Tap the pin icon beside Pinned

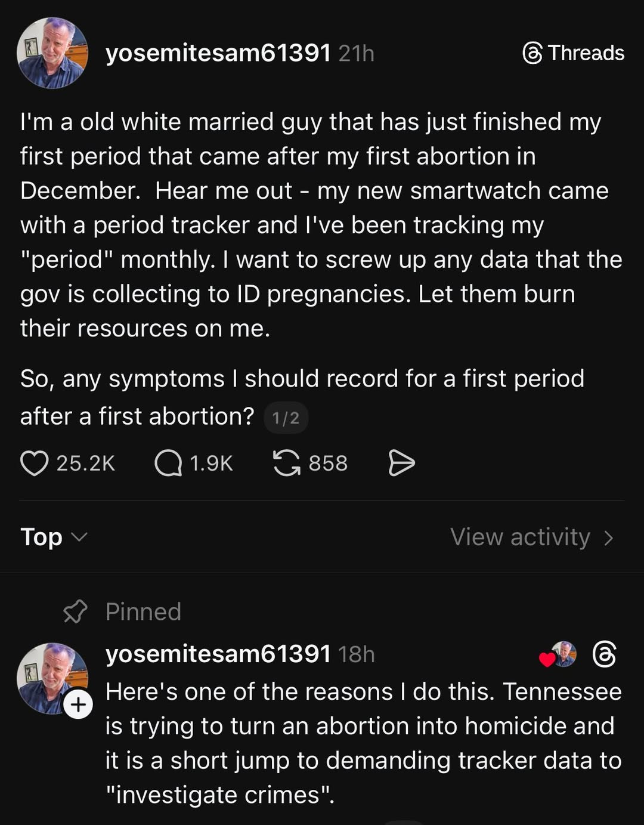pos(75,611)
